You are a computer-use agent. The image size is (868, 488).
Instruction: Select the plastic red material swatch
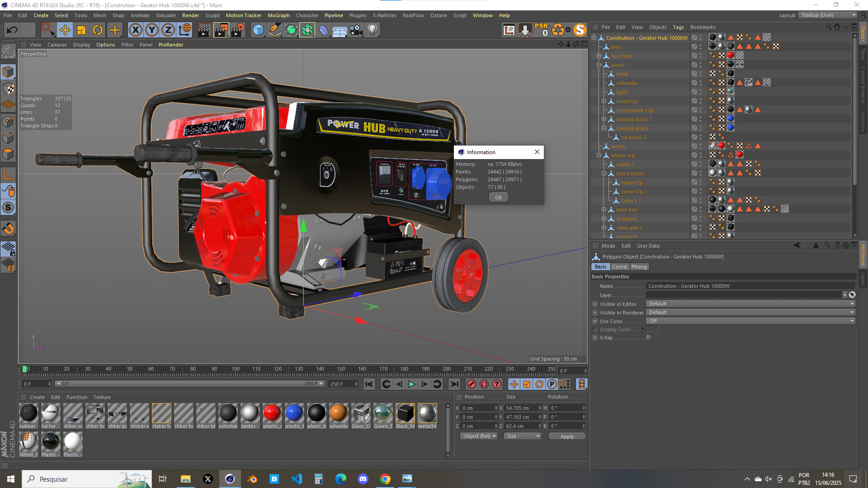pyautogui.click(x=272, y=416)
